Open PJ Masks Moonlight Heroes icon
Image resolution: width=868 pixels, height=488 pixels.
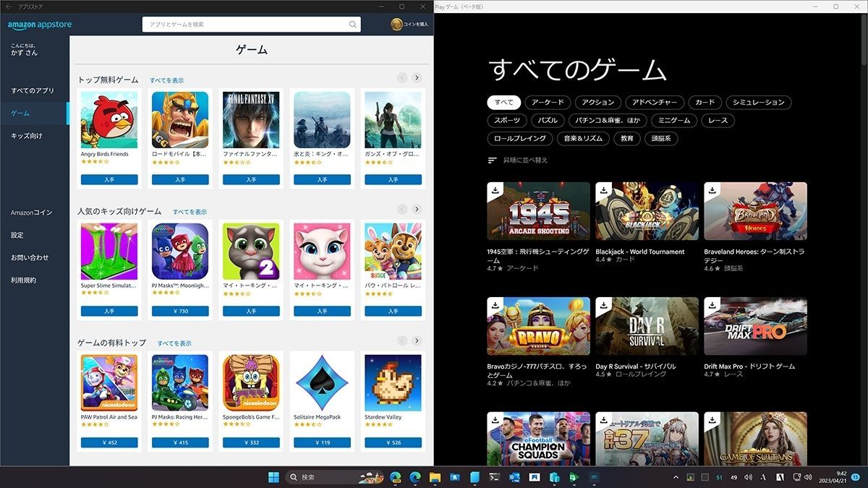pyautogui.click(x=180, y=252)
